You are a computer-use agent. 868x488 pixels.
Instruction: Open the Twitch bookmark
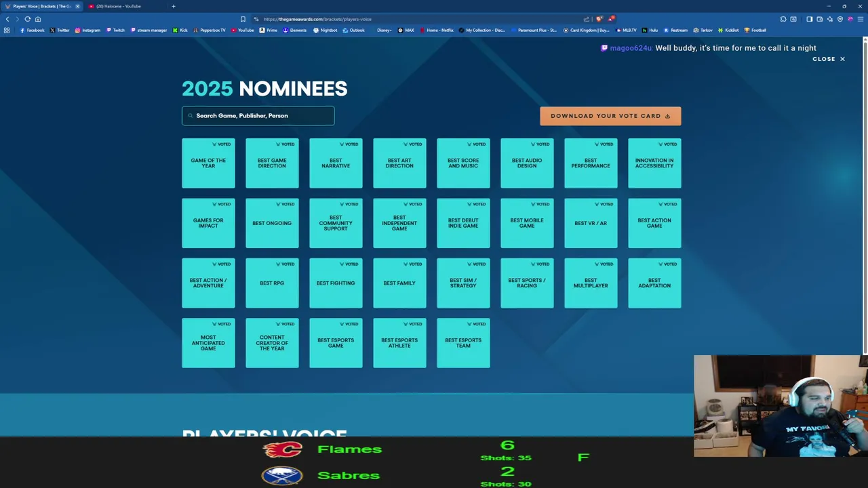(x=115, y=30)
